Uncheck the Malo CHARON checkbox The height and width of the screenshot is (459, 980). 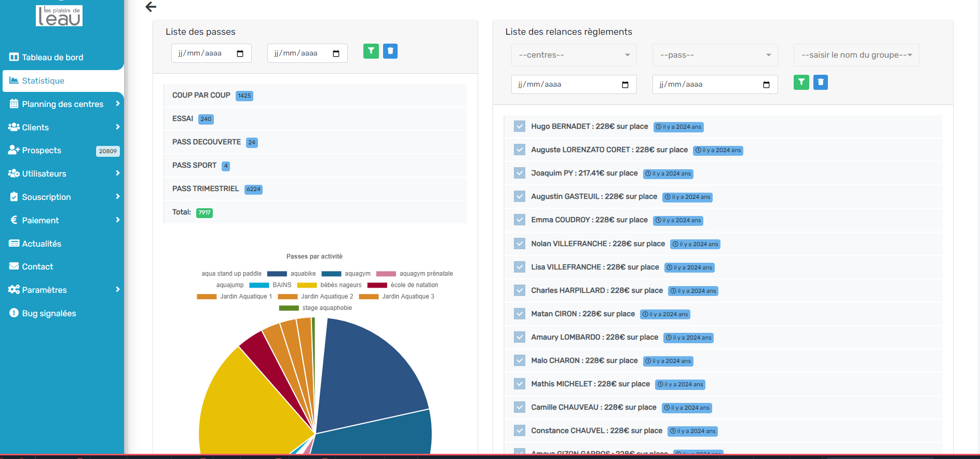tap(519, 360)
